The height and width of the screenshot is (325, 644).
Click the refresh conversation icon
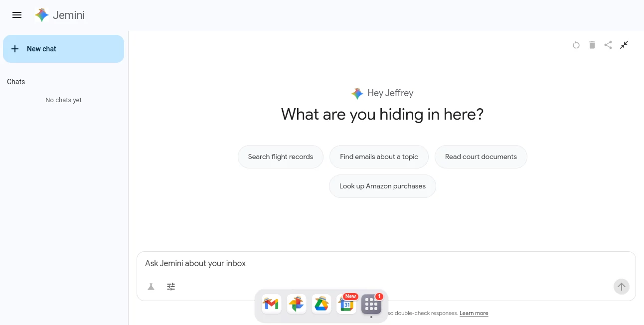tap(576, 45)
